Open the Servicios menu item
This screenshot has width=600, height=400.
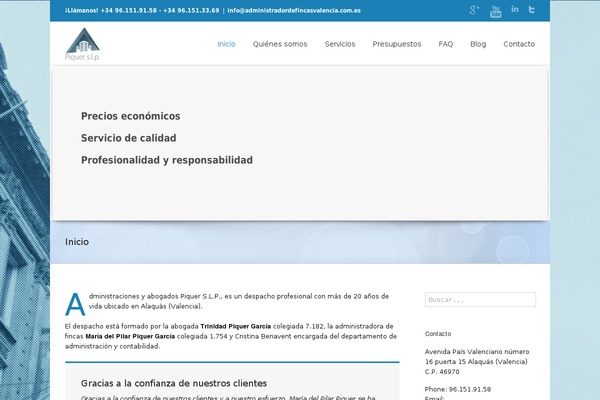coord(340,44)
